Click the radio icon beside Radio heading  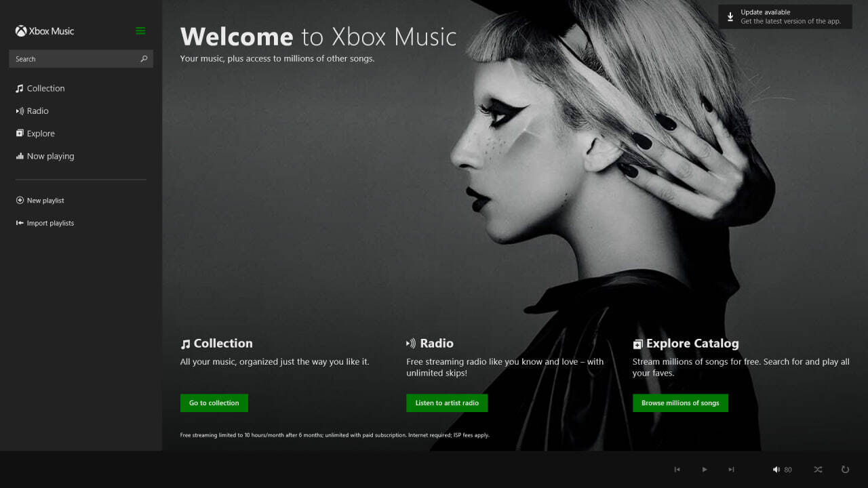click(x=411, y=344)
